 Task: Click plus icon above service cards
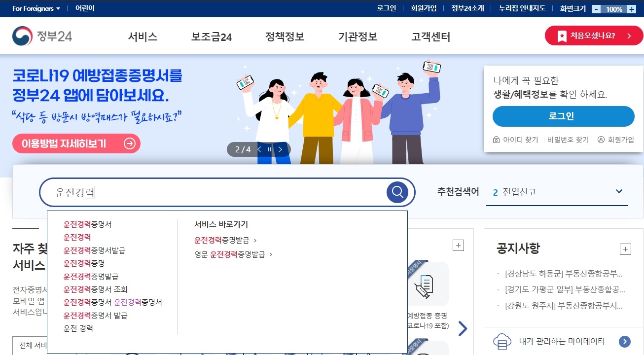(458, 245)
